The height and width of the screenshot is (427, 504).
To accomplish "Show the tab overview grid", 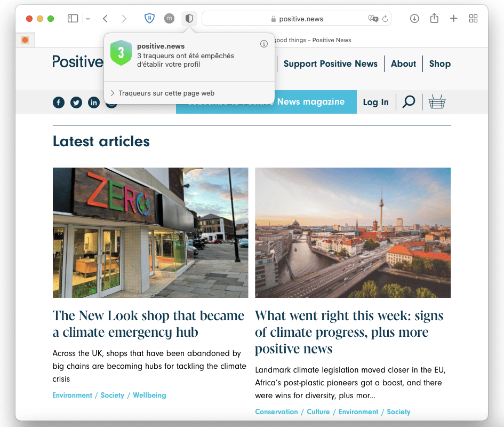I will [x=473, y=18].
